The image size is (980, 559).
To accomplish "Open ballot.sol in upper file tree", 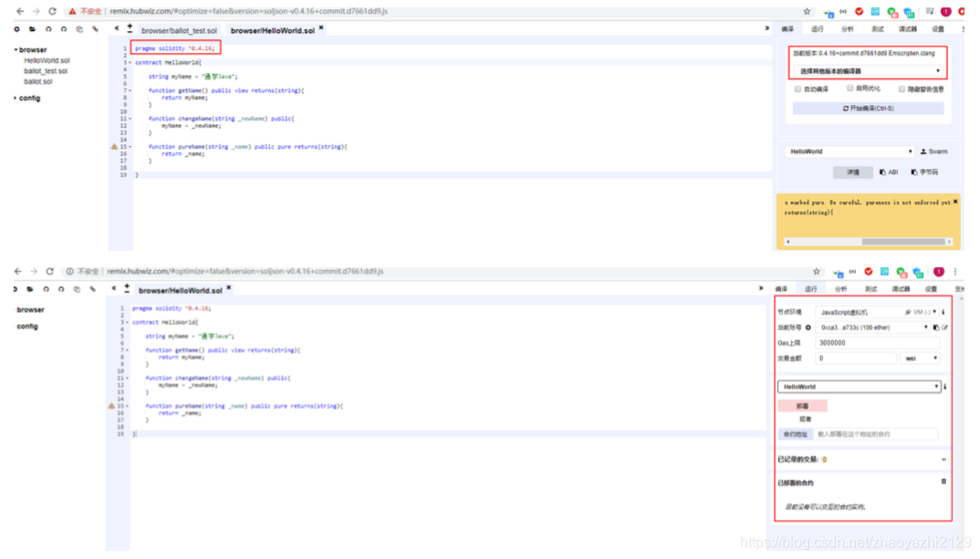I will (x=38, y=82).
